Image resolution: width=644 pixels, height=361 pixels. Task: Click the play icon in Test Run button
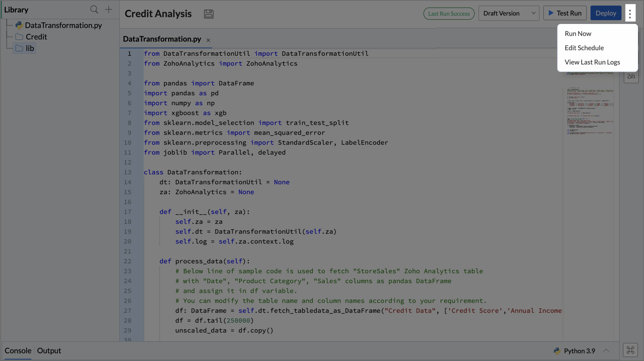551,13
